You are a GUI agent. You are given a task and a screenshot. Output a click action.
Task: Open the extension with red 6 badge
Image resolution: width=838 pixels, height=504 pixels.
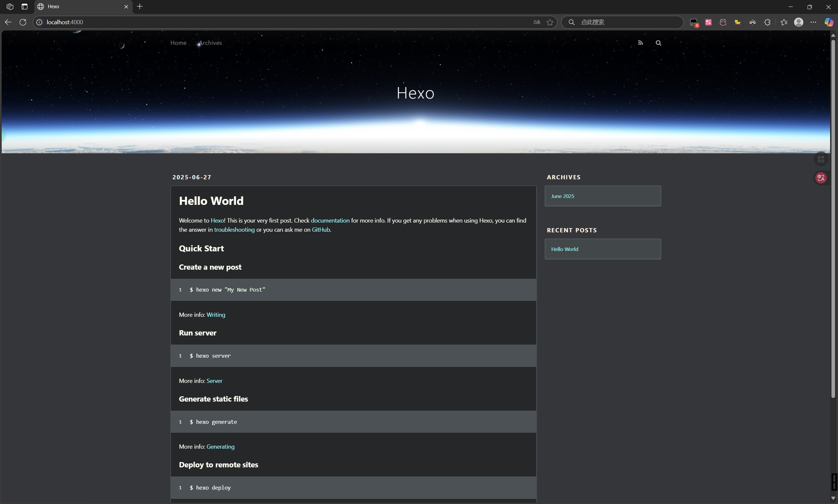694,22
